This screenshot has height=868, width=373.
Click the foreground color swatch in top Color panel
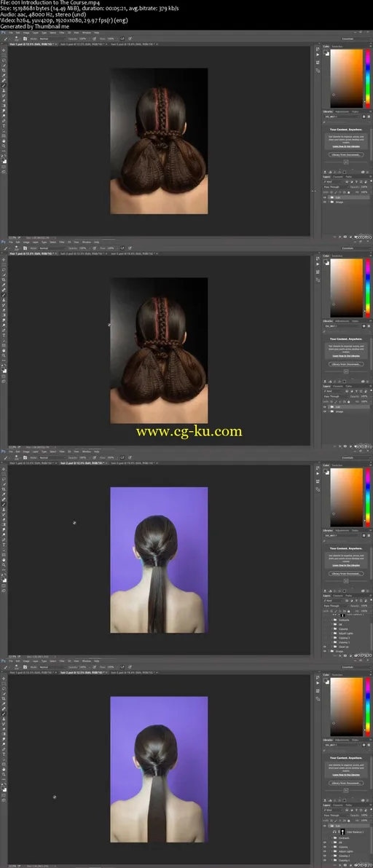click(x=324, y=52)
